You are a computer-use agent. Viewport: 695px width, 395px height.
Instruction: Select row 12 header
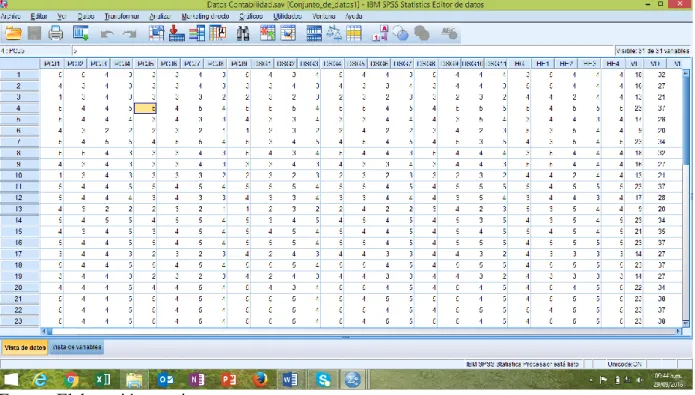[19, 198]
